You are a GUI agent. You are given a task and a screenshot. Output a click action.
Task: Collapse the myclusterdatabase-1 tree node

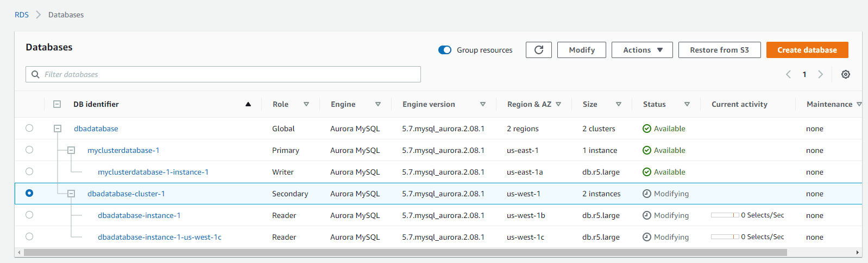pos(71,150)
